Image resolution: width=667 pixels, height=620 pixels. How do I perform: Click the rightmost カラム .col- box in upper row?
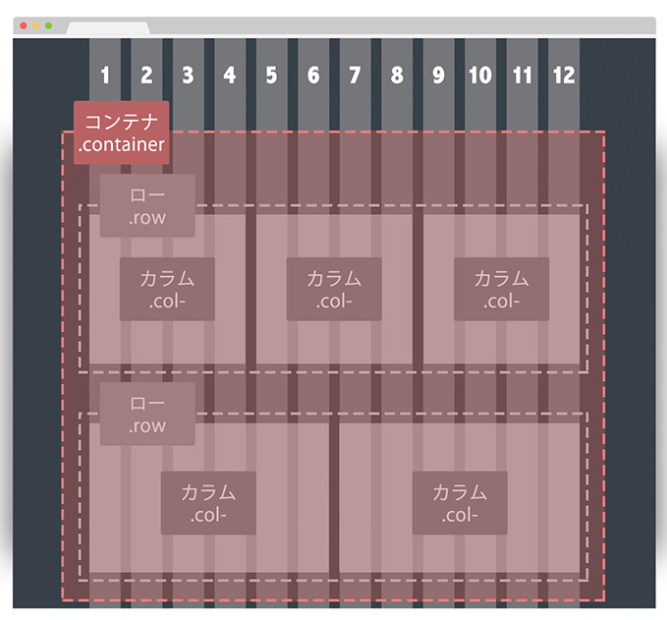pyautogui.click(x=502, y=289)
